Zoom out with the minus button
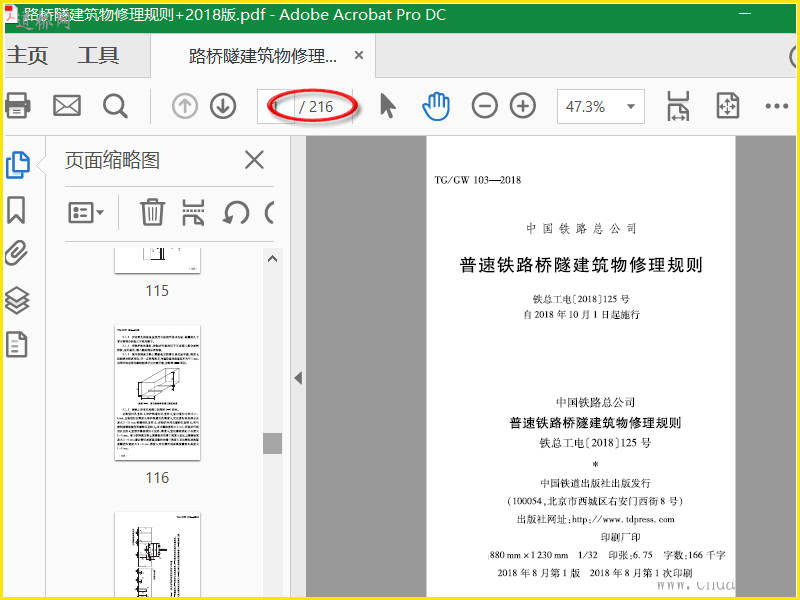Viewport: 800px width, 600px height. coord(484,106)
